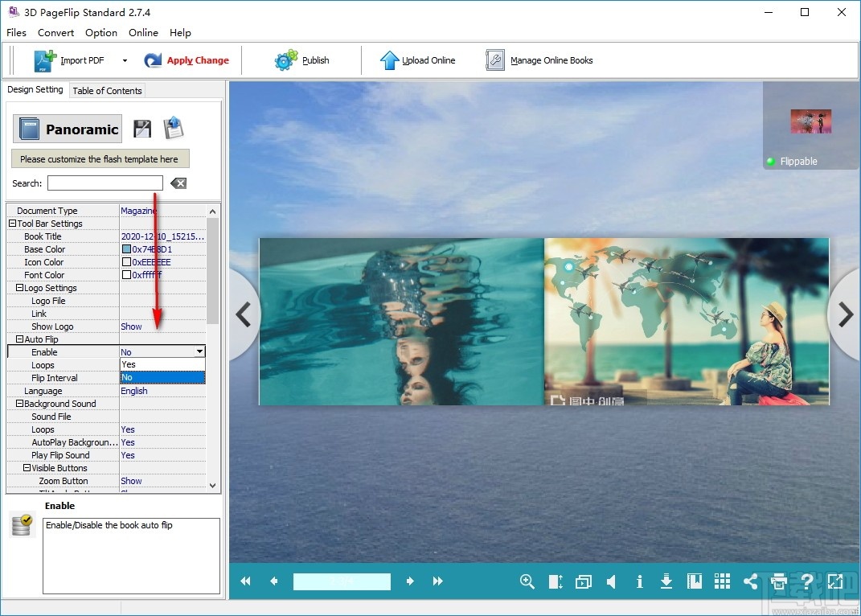The height and width of the screenshot is (616, 861).
Task: Collapse the Auto Flip group
Action: [19, 339]
